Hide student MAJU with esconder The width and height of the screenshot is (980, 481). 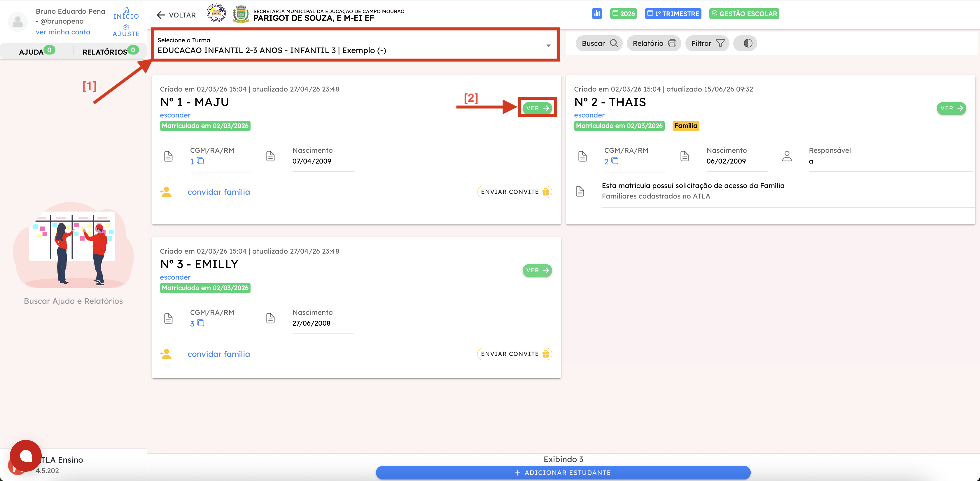click(175, 115)
